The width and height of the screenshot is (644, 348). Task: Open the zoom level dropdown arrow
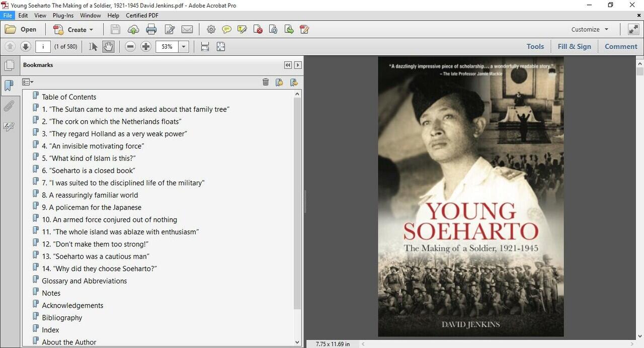pos(184,47)
